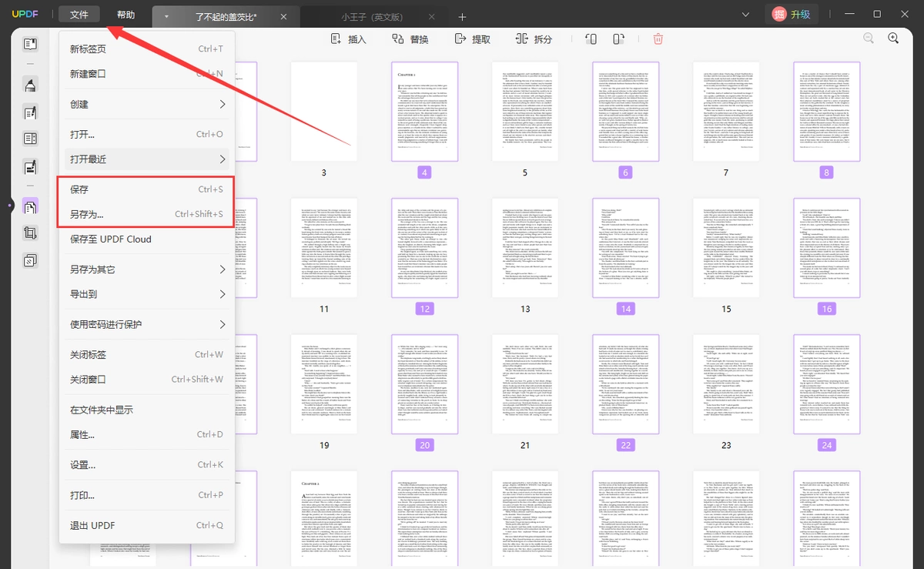Click the organize pages sidebar icon
This screenshot has width=924, height=569.
point(30,206)
